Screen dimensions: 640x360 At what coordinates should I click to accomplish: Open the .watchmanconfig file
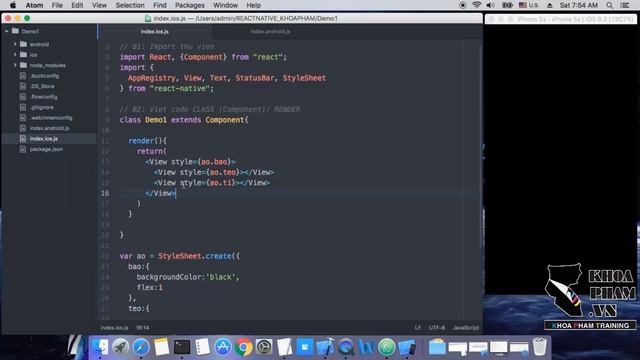(x=51, y=118)
